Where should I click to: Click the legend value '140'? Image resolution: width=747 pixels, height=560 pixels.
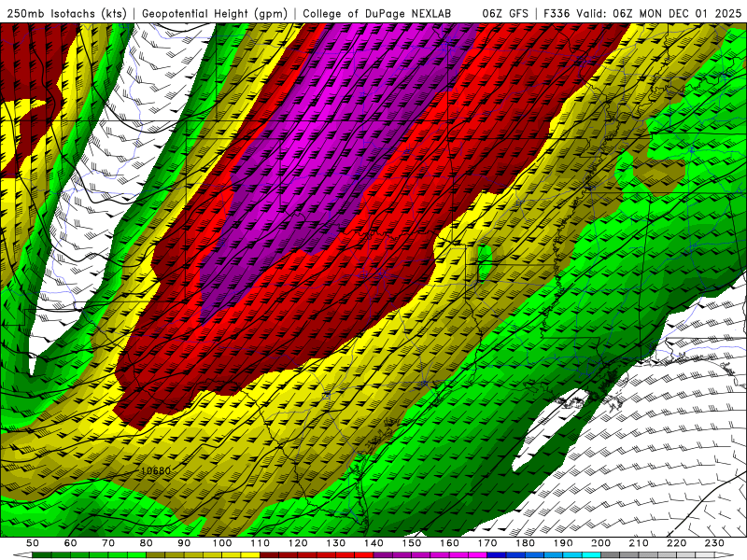click(x=373, y=543)
